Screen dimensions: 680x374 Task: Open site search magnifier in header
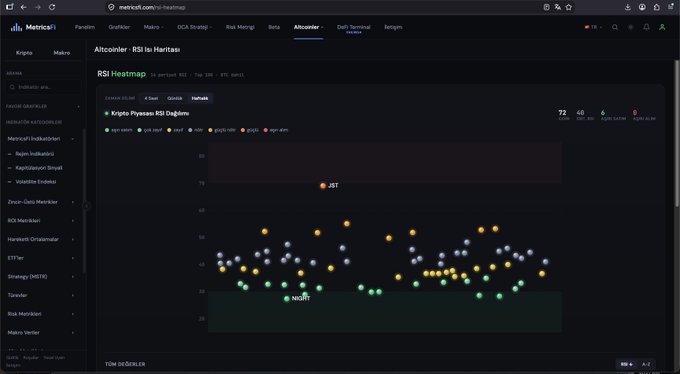[x=615, y=27]
